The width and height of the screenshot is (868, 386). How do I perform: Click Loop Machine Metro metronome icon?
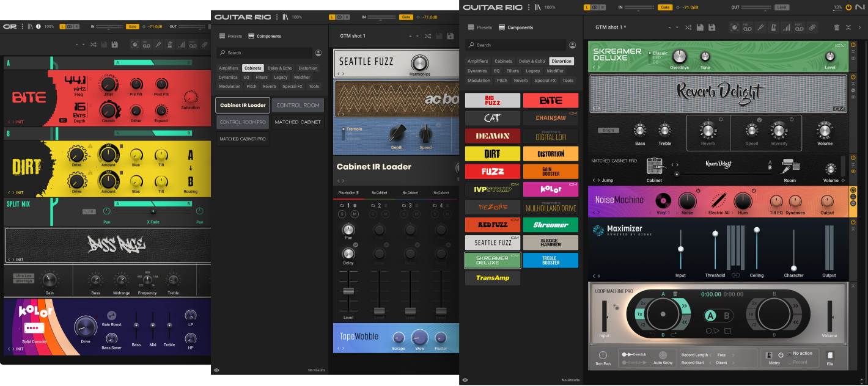coord(769,355)
